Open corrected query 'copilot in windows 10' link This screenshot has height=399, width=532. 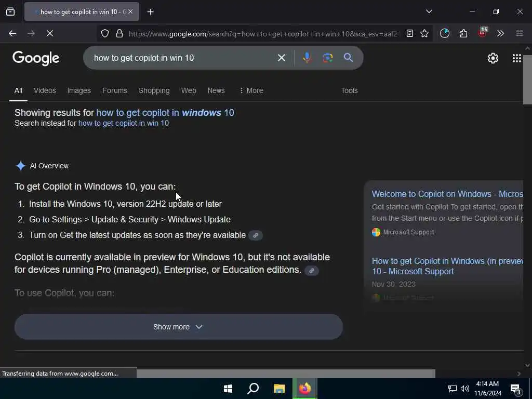[x=165, y=113]
